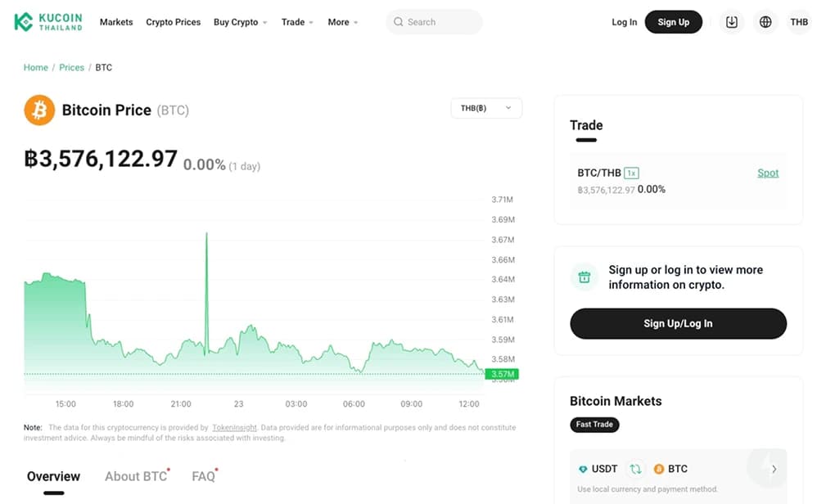The height and width of the screenshot is (504, 826).
Task: Click the swap arrows between USDT and BTC
Action: pyautogui.click(x=634, y=468)
